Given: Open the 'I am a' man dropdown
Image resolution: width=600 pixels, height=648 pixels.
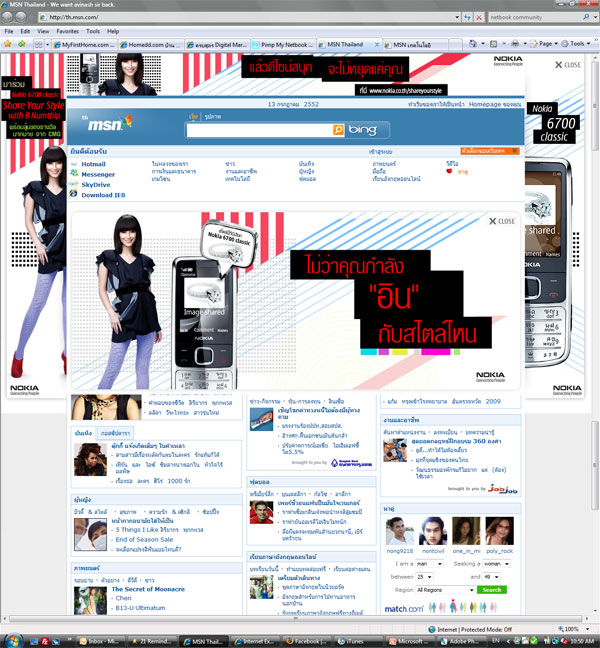Looking at the screenshot, I should point(429,564).
